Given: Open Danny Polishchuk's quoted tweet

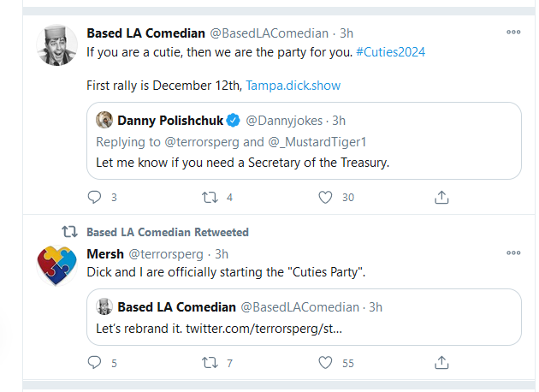Looking at the screenshot, I should click(x=304, y=140).
